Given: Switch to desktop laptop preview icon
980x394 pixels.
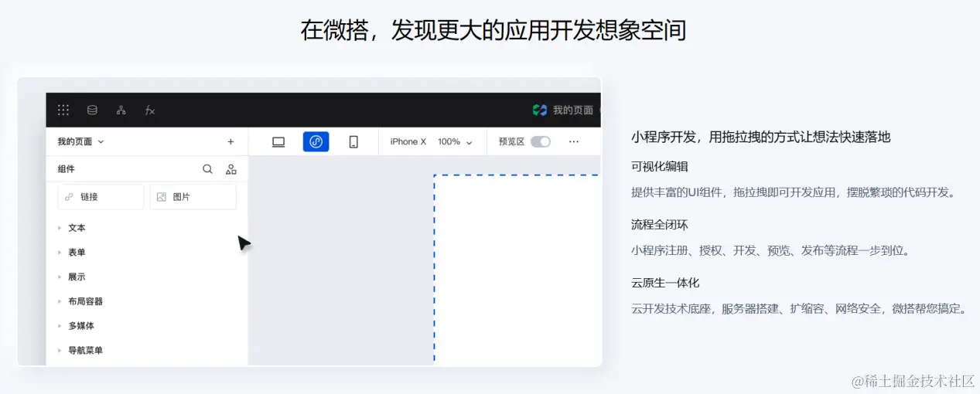Looking at the screenshot, I should point(278,141).
